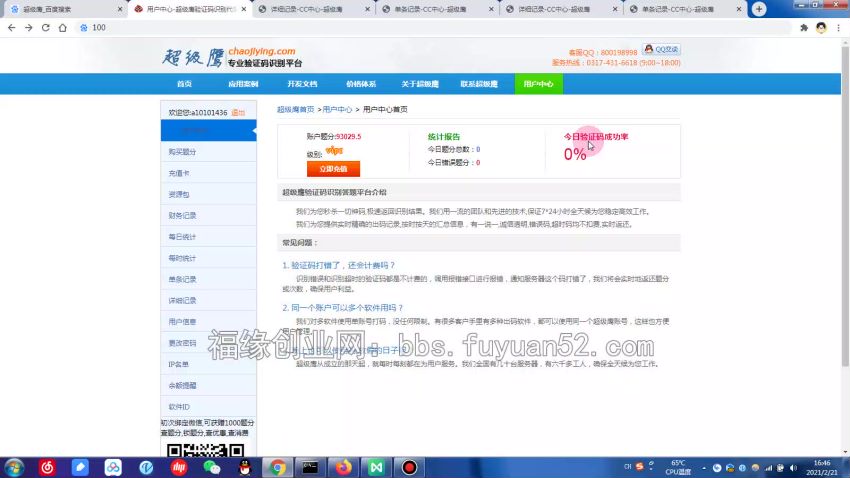The image size is (850, 478).
Task: Follow the 超级鹰首页 breadcrumb link
Action: 295,109
